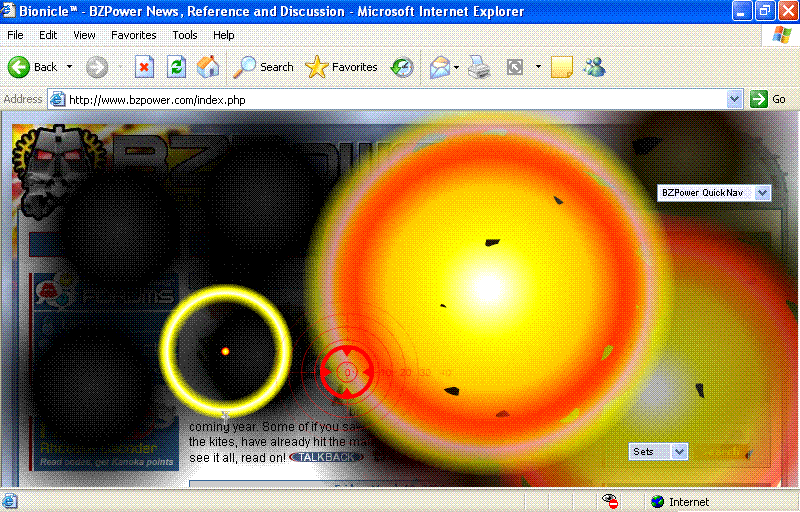
Task: Open the History clock icon
Action: (402, 67)
